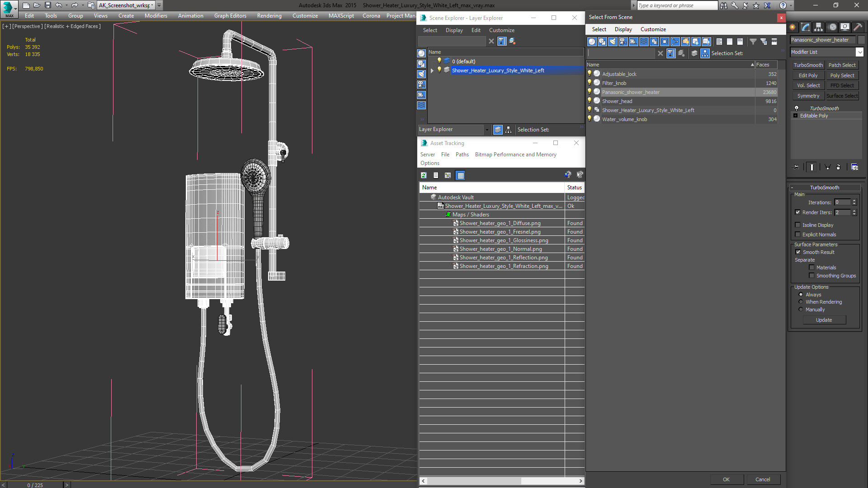Image resolution: width=868 pixels, height=488 pixels.
Task: Open the Utilities hammer panel tab
Action: click(858, 27)
